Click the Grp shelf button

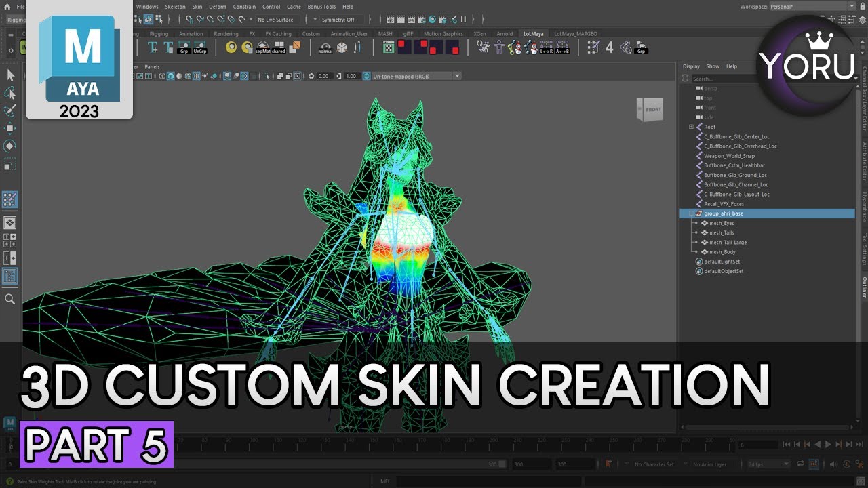(184, 47)
